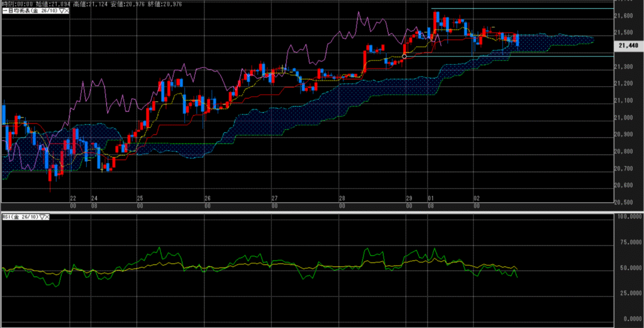Screen dimensions: 644x328
Task: Click the 02 date label on time axis
Action: [477, 198]
